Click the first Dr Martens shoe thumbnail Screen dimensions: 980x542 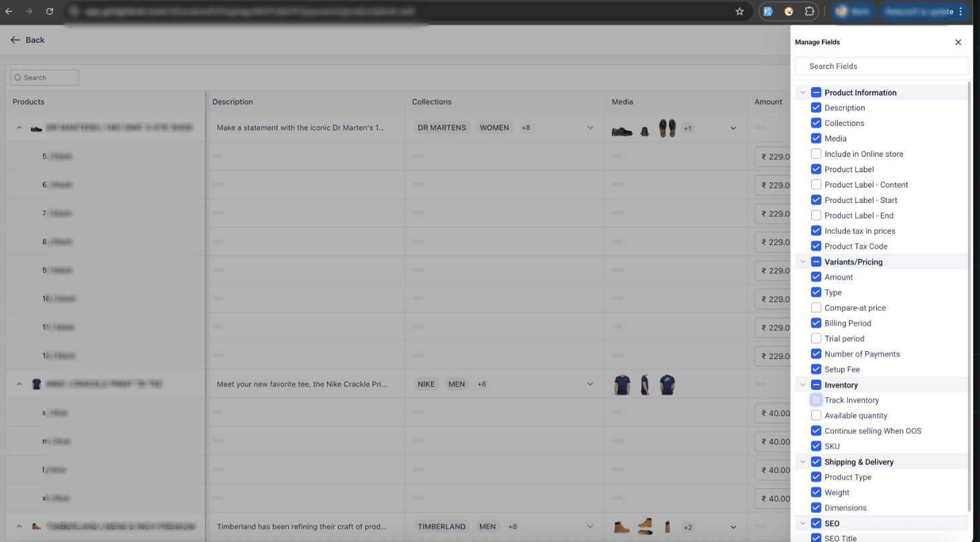[x=622, y=130]
